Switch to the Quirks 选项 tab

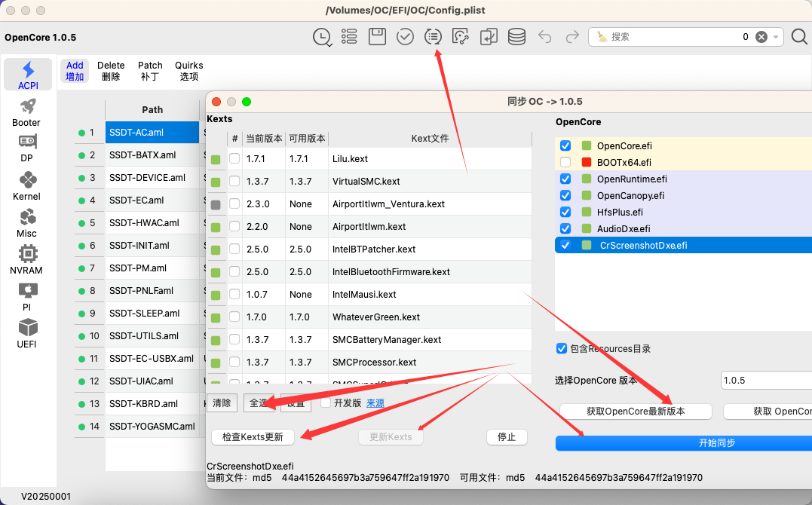point(188,71)
